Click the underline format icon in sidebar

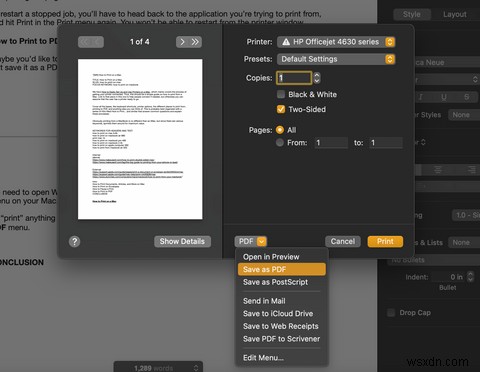click(x=444, y=97)
